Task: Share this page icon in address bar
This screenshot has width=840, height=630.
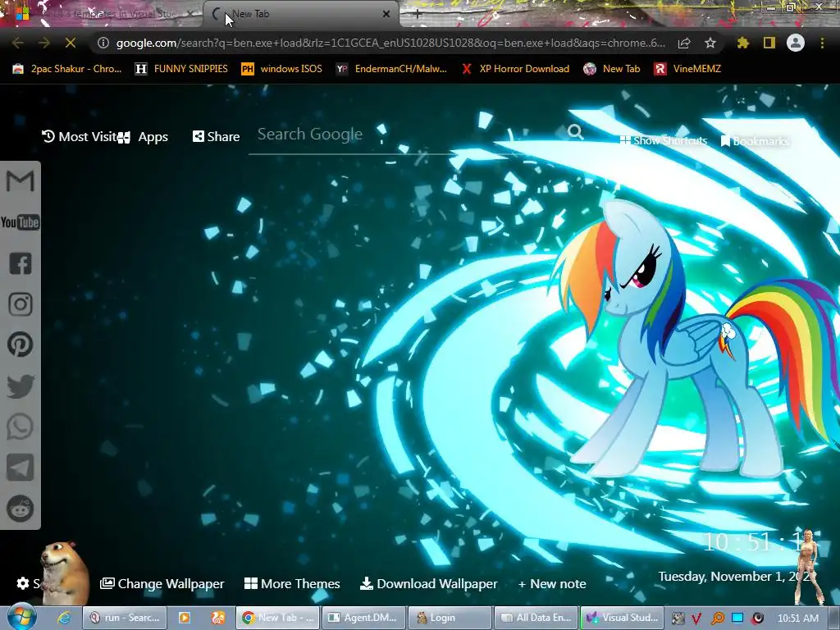Action: [x=684, y=43]
